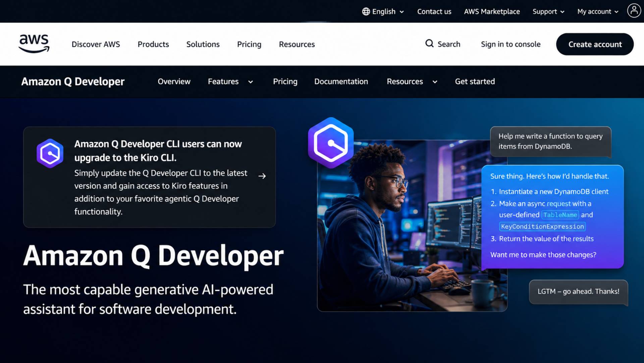This screenshot has height=363, width=644.
Task: Open the user profile avatar icon
Action: [634, 11]
